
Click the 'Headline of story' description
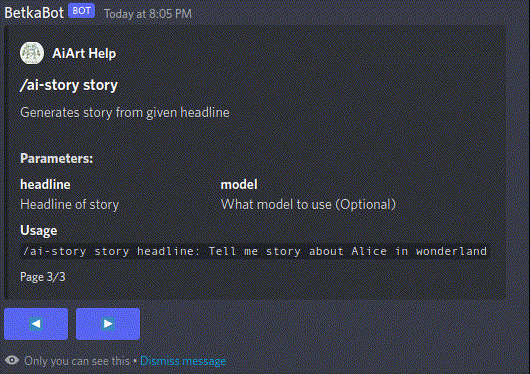click(x=70, y=205)
